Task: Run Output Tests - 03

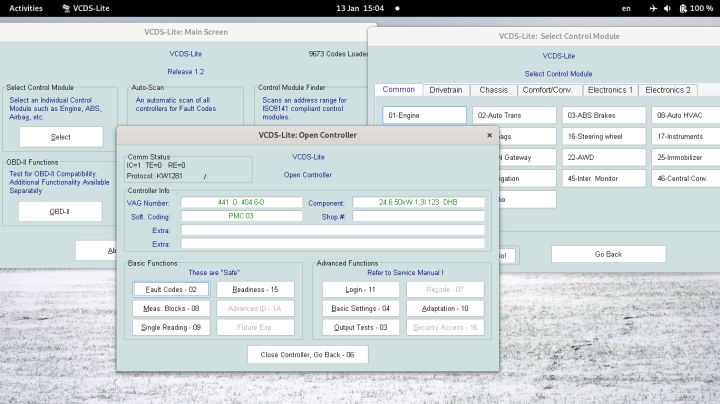Action: click(360, 327)
